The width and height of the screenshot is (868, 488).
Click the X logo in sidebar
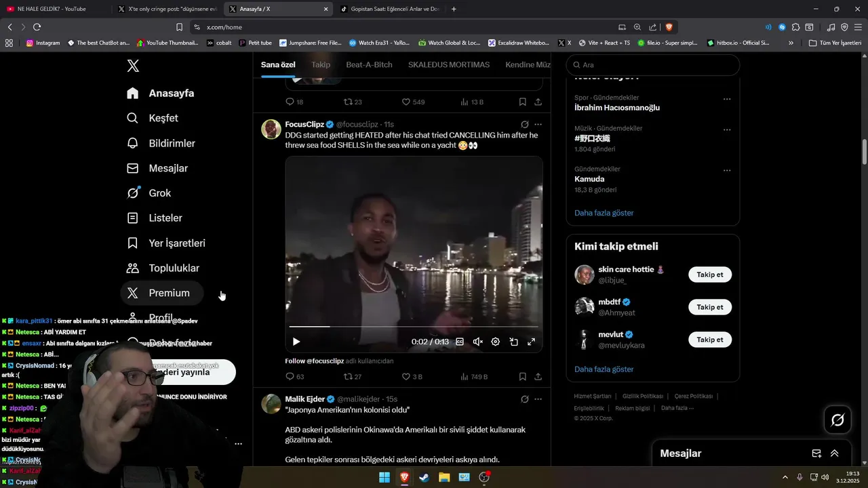tap(133, 66)
